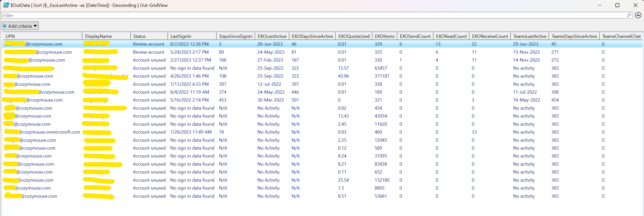The image size is (644, 216).
Task: Click TeamsLastActive value 11-Jul-2022
Action: click(525, 92)
